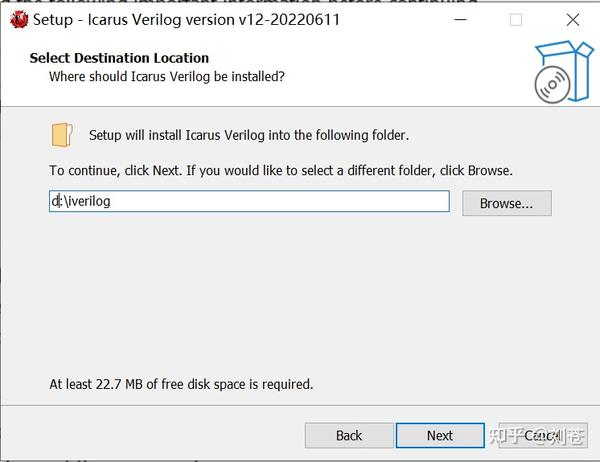Place cursor at end of iverilog path text
The height and width of the screenshot is (462, 600).
pyautogui.click(x=111, y=201)
